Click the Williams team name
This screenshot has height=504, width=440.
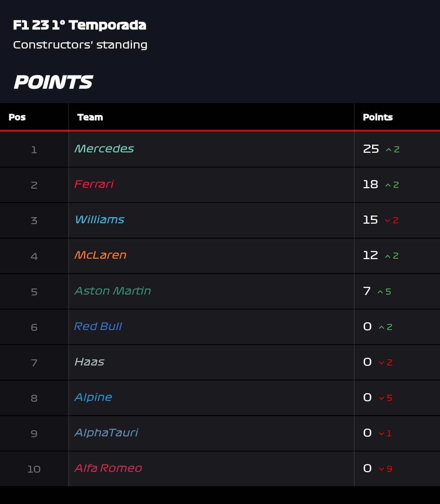[x=100, y=220]
